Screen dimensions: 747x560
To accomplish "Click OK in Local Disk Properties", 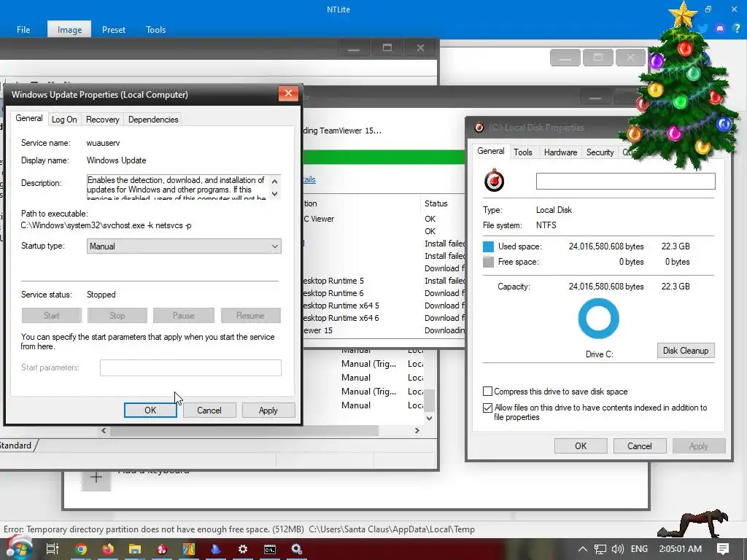I will pos(581,446).
